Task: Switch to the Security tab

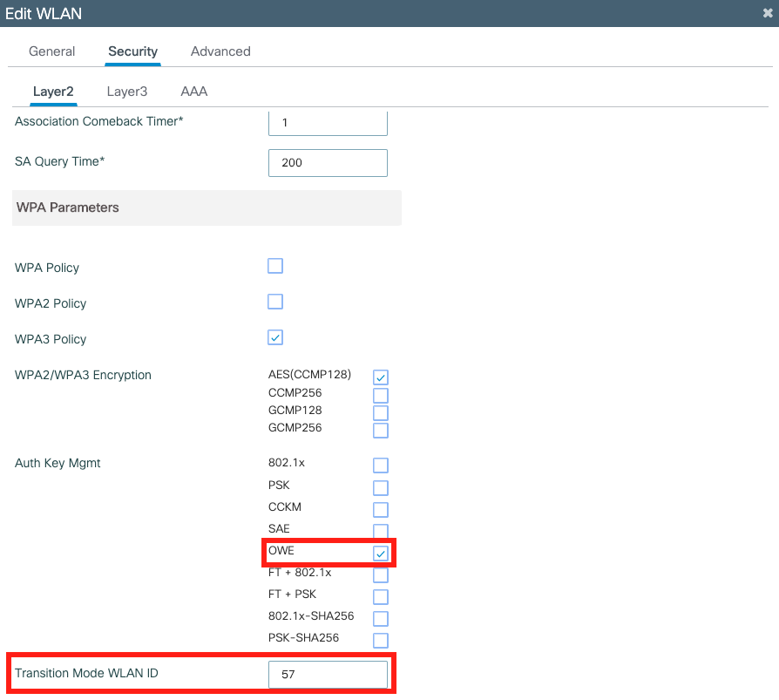Action: point(132,51)
